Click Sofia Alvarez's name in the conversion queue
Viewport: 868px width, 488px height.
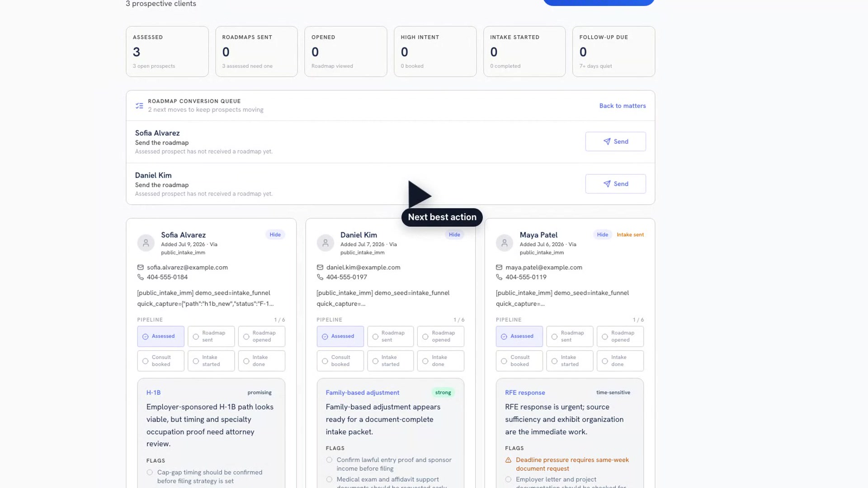pyautogui.click(x=157, y=133)
